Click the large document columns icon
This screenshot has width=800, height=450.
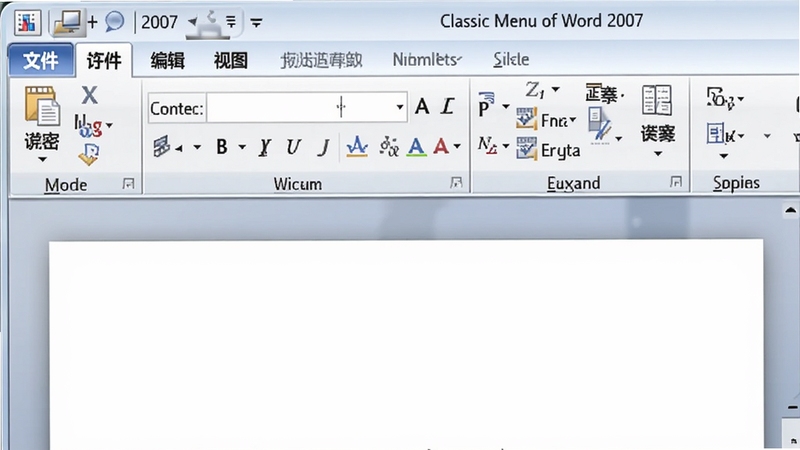[x=657, y=100]
